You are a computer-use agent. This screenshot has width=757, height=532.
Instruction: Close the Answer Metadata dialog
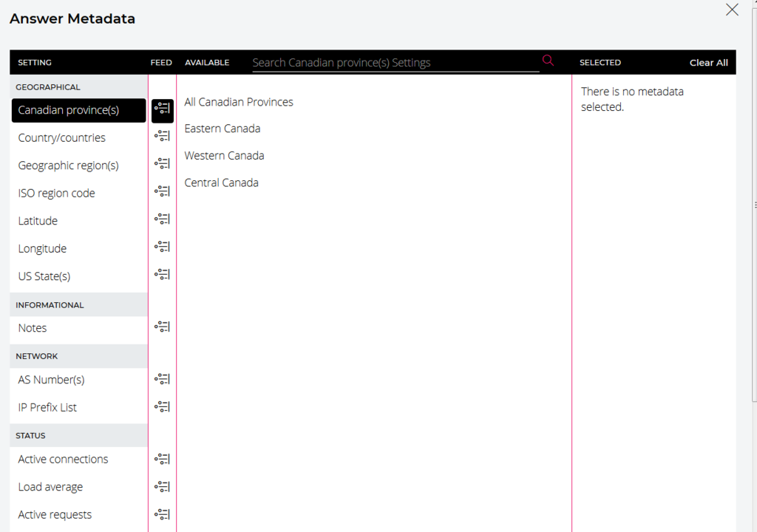point(732,10)
